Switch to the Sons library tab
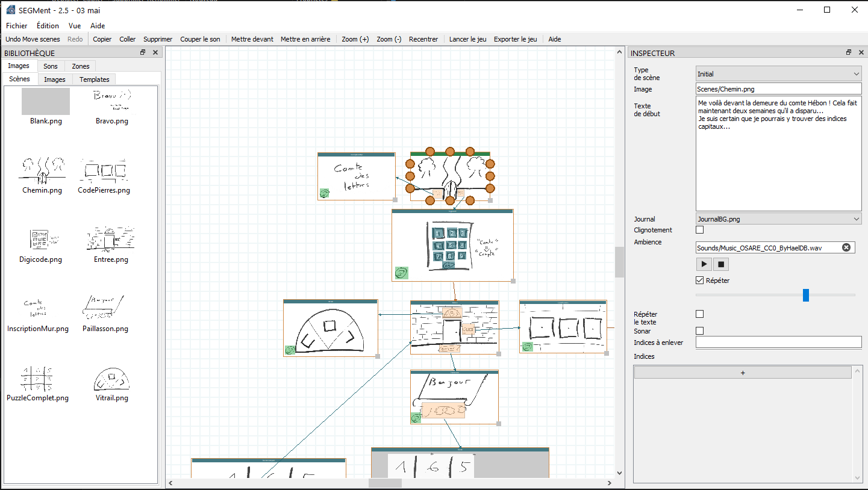 [x=51, y=66]
